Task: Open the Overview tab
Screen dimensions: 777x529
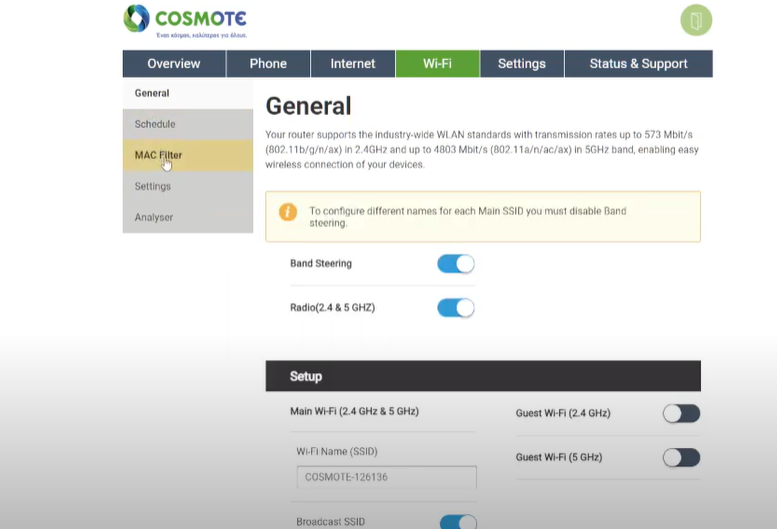Action: (173, 64)
